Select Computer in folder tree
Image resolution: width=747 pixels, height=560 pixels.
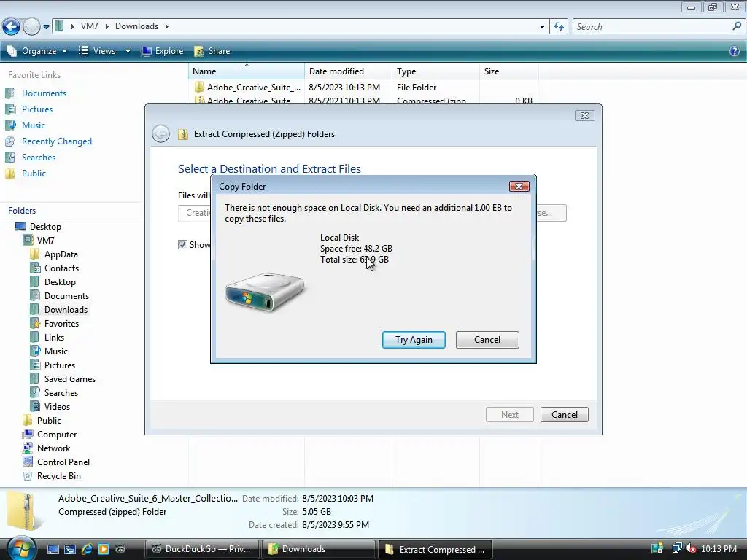pyautogui.click(x=57, y=435)
